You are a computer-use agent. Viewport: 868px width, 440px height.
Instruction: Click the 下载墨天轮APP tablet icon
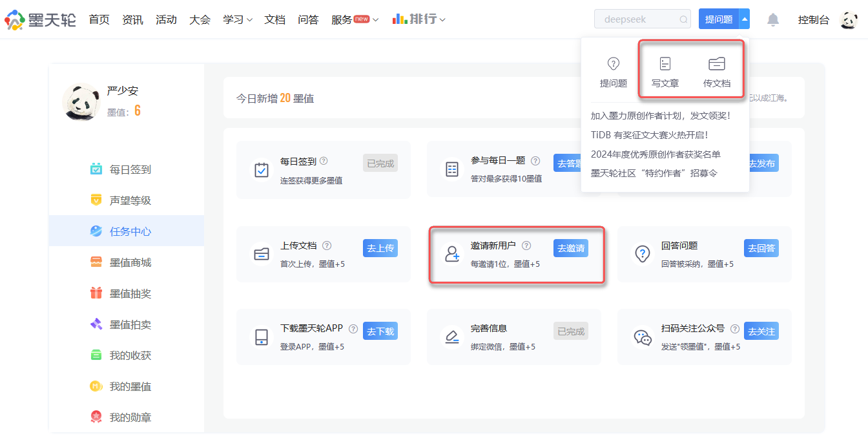click(x=262, y=337)
